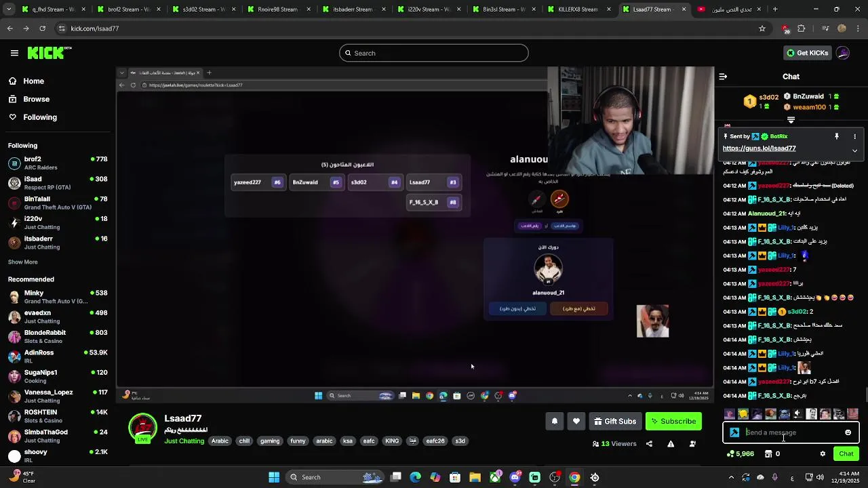Image resolution: width=868 pixels, height=488 pixels.
Task: Switch to KILLERX8 Stream browser tab
Action: pos(578,9)
